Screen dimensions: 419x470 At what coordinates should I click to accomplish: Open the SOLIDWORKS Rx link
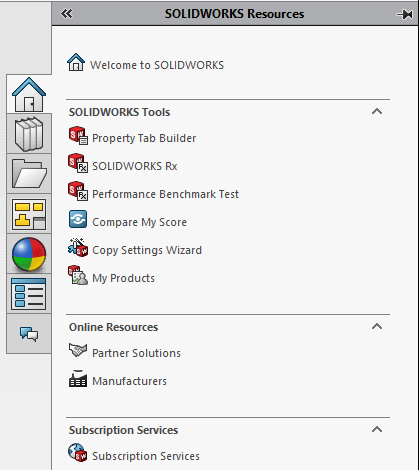(135, 166)
